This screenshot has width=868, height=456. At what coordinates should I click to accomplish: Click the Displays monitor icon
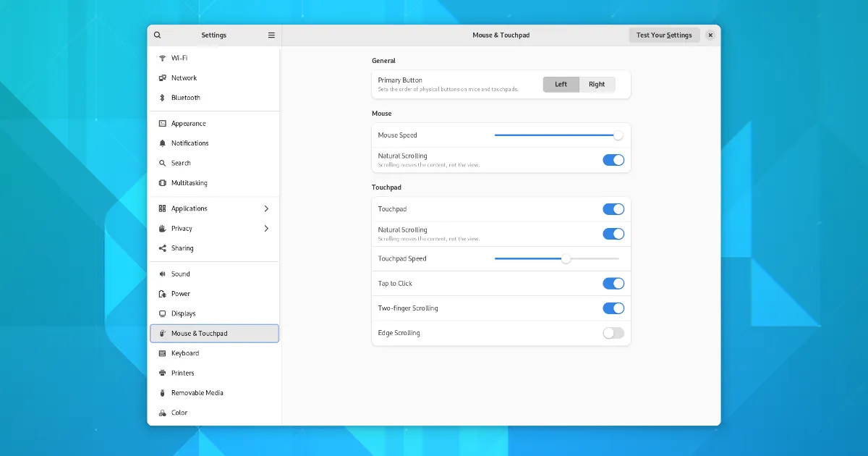[x=163, y=314]
